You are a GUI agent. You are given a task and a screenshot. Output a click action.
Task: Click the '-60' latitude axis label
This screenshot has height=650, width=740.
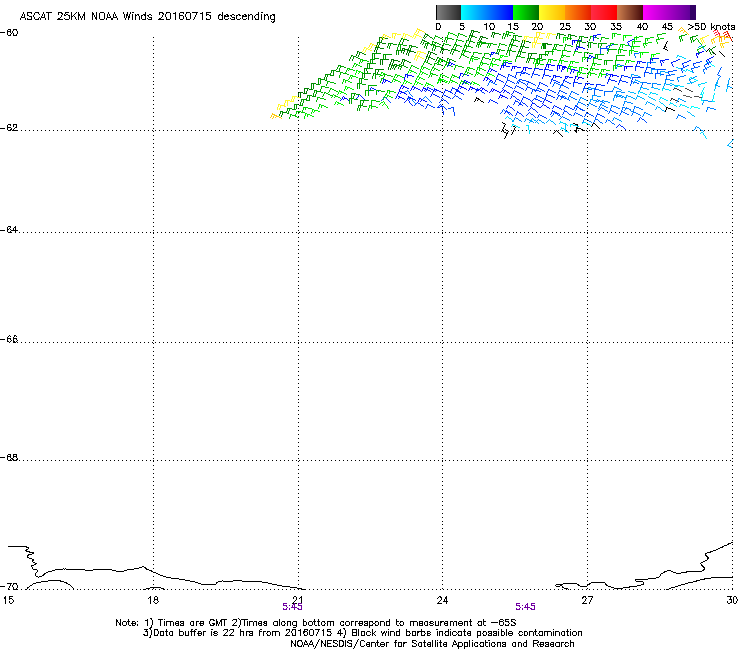pos(9,33)
